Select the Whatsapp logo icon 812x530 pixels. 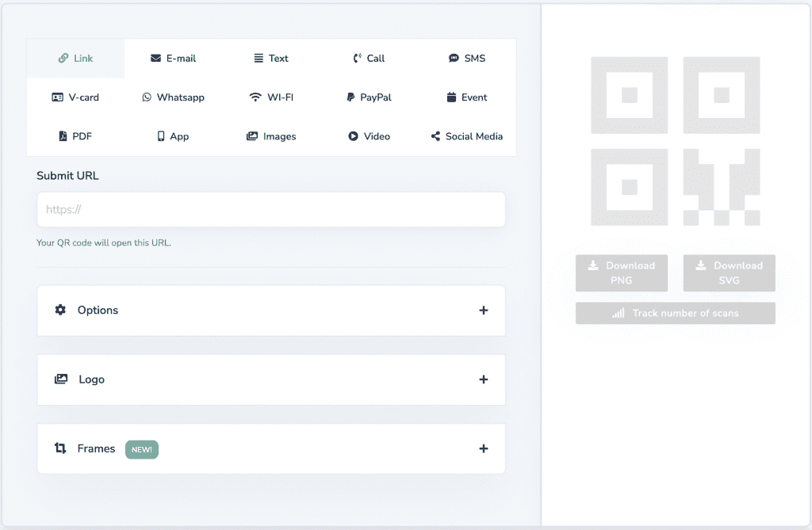click(x=147, y=97)
